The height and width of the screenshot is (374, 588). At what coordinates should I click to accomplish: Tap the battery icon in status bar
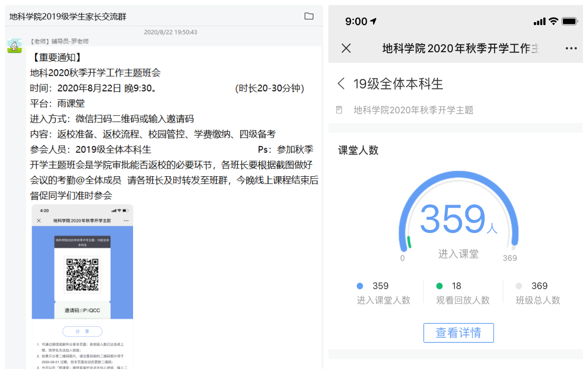pos(570,21)
